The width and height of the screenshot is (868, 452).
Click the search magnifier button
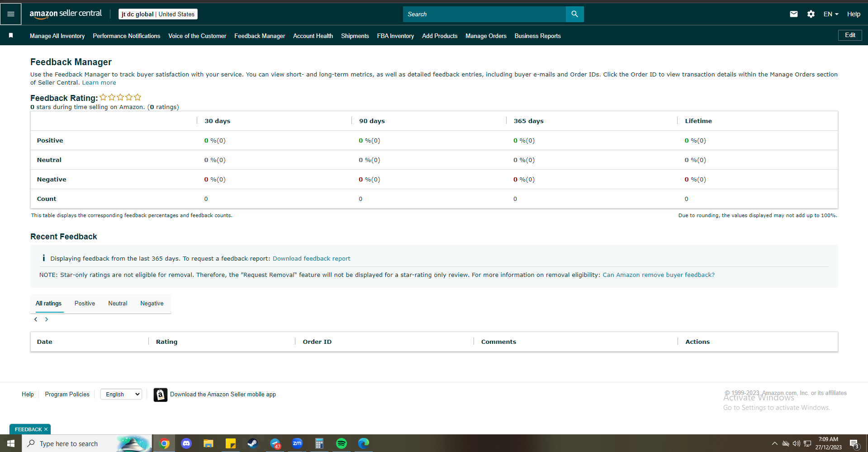pos(574,14)
